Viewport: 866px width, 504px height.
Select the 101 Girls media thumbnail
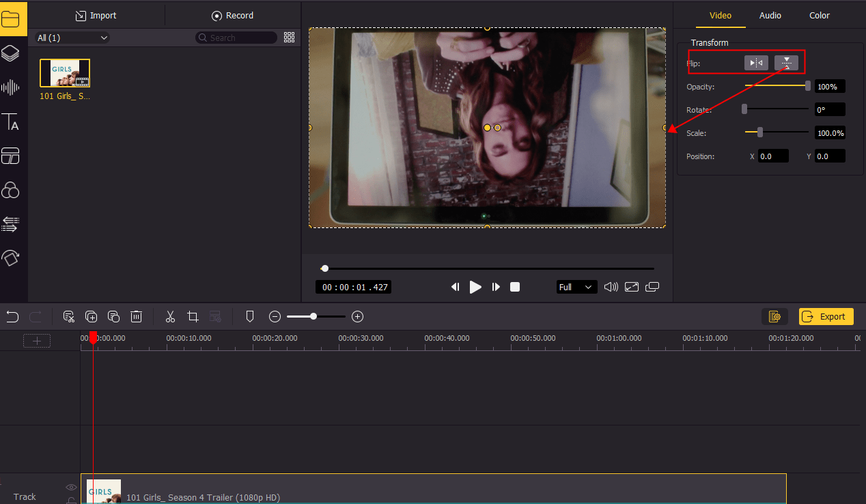point(65,73)
